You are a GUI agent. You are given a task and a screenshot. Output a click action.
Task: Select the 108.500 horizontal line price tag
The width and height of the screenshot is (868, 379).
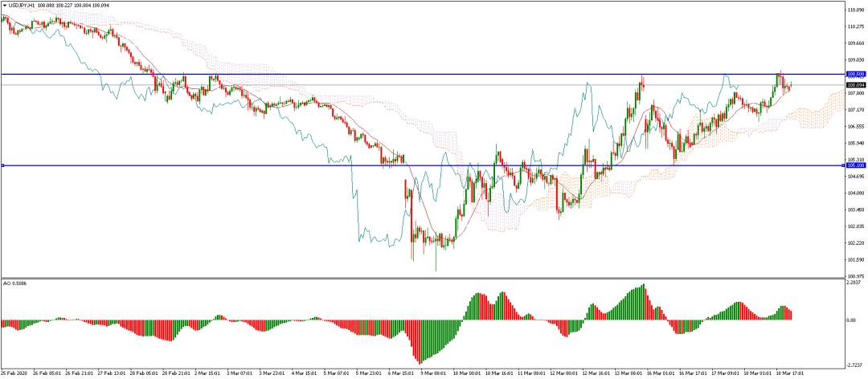(855, 74)
